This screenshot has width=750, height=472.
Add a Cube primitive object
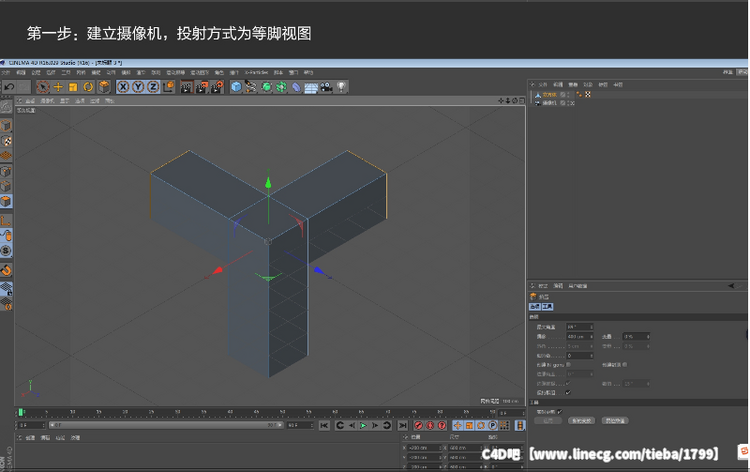(x=236, y=87)
